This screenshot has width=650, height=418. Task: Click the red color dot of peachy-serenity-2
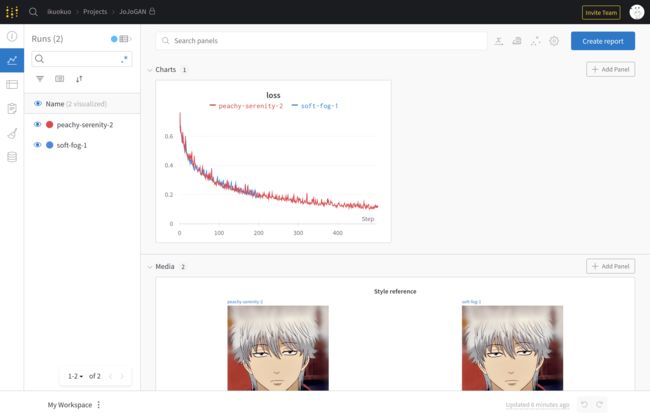click(x=50, y=124)
